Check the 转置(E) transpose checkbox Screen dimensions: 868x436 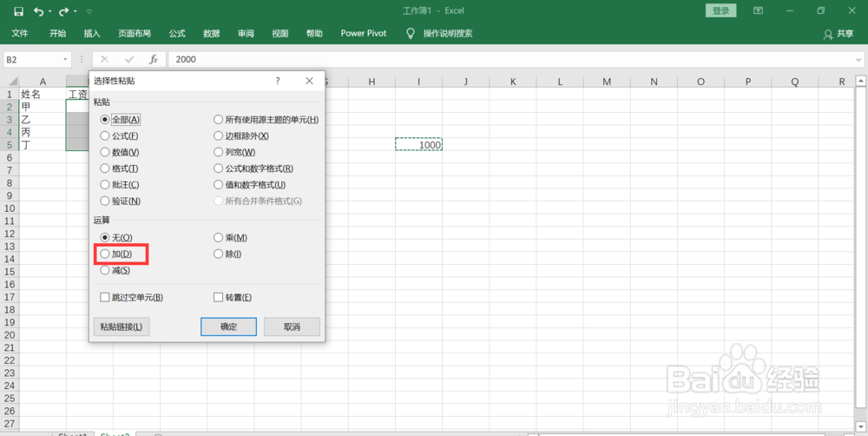pyautogui.click(x=233, y=298)
